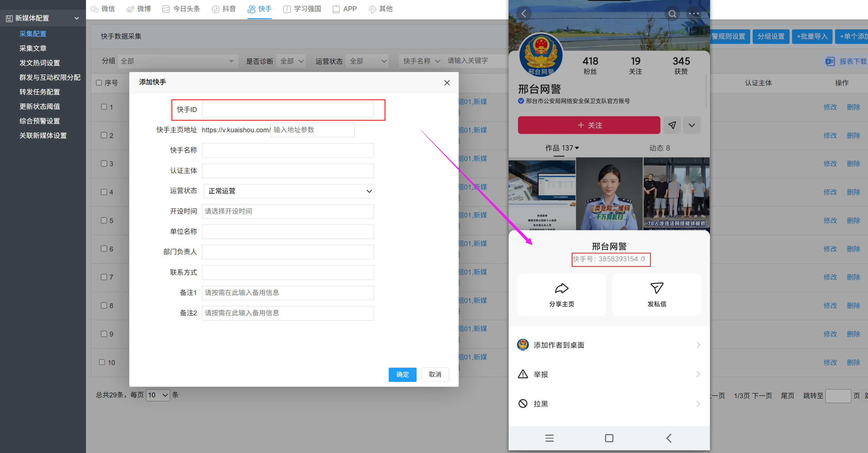Click the 报表下载 Excel icon
Viewport: 868px width, 453px height.
[830, 61]
